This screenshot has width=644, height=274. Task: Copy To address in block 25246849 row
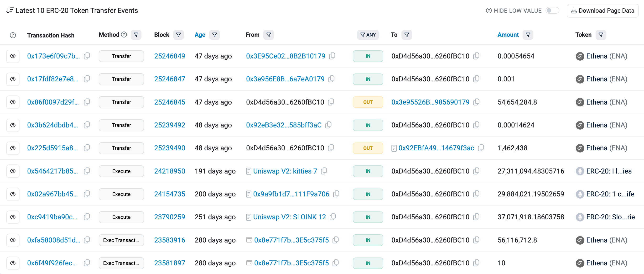(x=476, y=56)
